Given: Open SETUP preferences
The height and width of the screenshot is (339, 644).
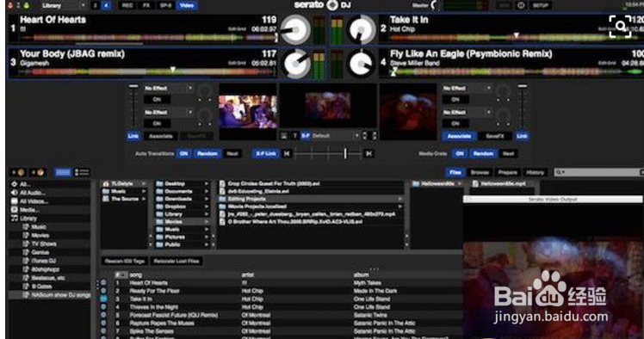Looking at the screenshot, I should pyautogui.click(x=541, y=5).
